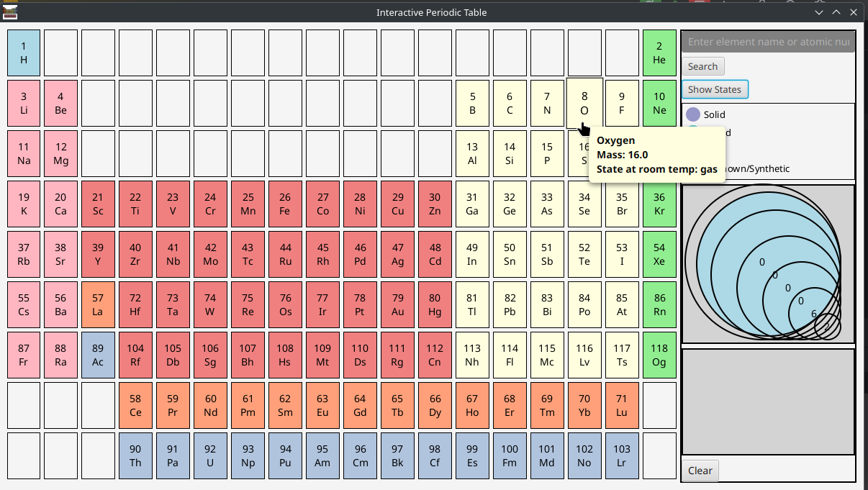
Task: Select the Krypton (Kr) element tile
Action: [x=659, y=204]
